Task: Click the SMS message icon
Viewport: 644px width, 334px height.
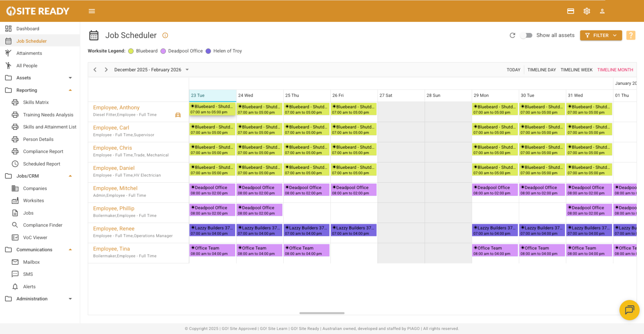Action: [15, 274]
